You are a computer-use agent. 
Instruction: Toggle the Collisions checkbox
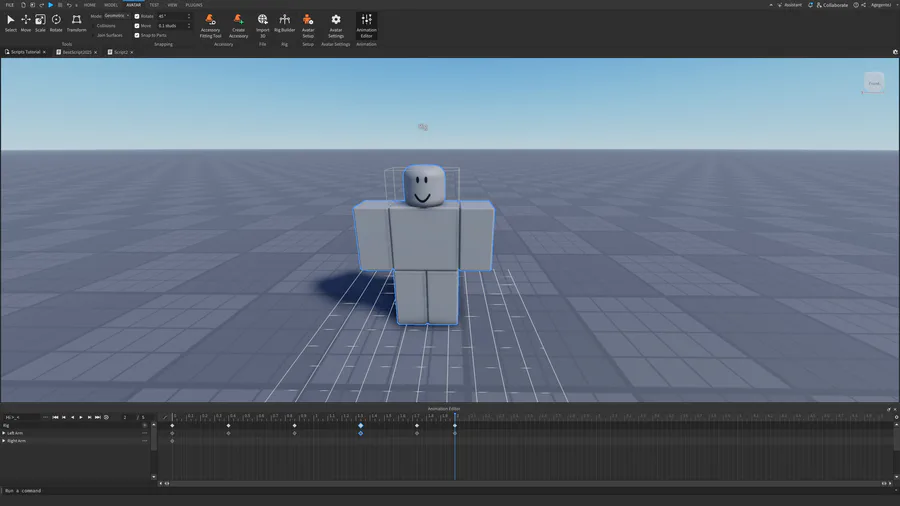(x=93, y=26)
